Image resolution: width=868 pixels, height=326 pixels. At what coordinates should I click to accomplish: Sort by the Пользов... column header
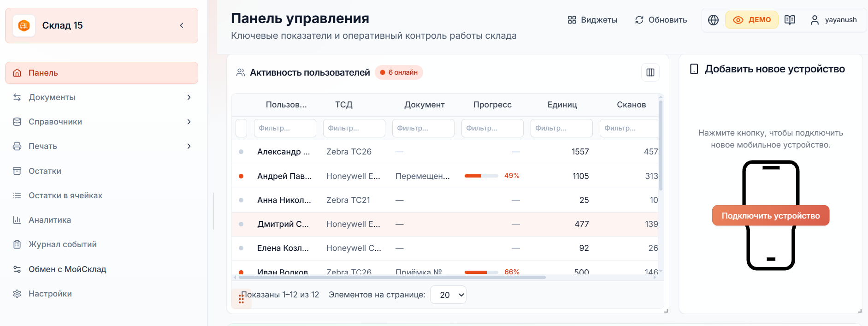[x=286, y=105]
